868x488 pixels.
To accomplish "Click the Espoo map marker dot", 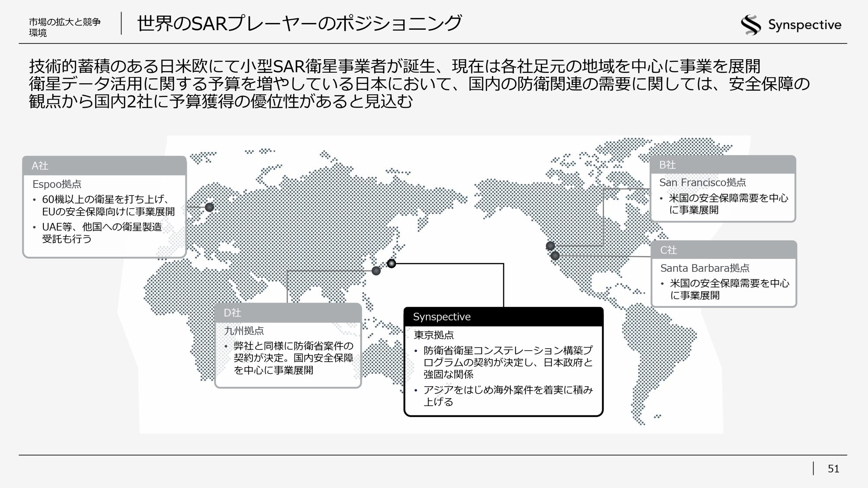I will [210, 207].
